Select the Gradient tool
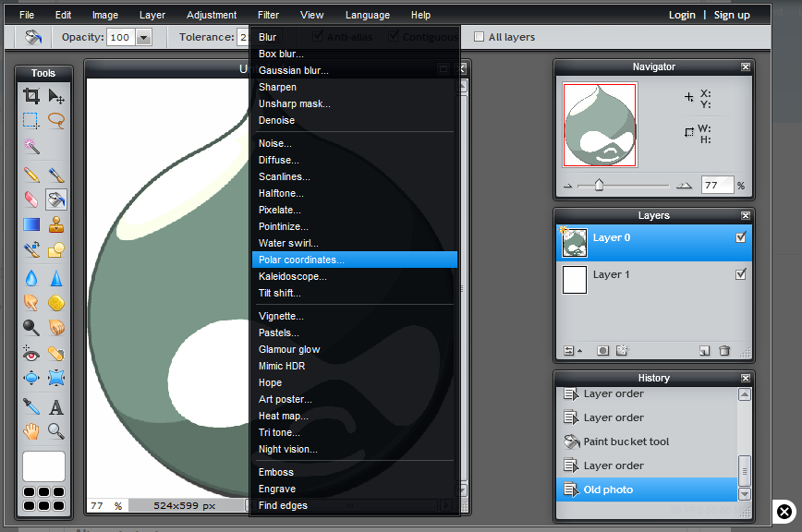 (31, 224)
